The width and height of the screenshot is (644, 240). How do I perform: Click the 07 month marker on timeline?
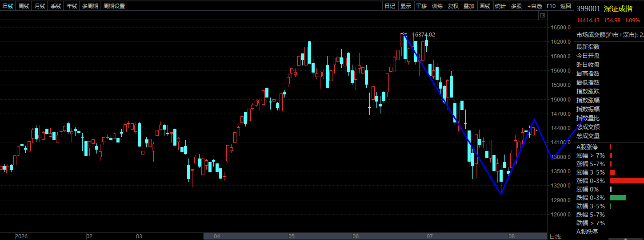(x=429, y=236)
